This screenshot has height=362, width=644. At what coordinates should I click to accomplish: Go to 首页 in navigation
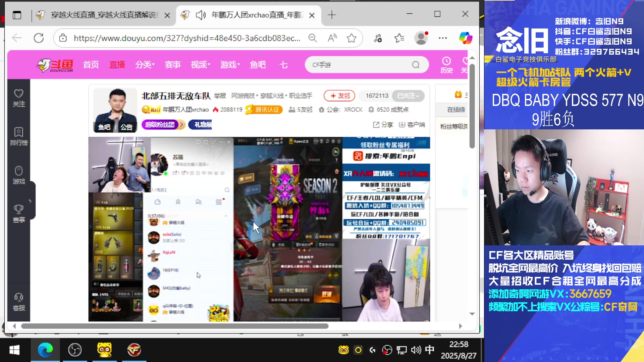(91, 65)
